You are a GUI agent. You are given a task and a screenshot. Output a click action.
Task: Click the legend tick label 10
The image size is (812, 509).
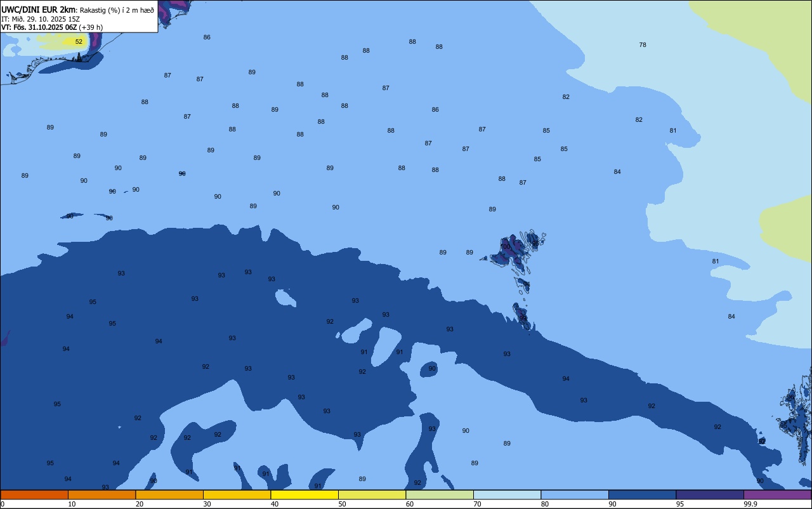(x=72, y=504)
